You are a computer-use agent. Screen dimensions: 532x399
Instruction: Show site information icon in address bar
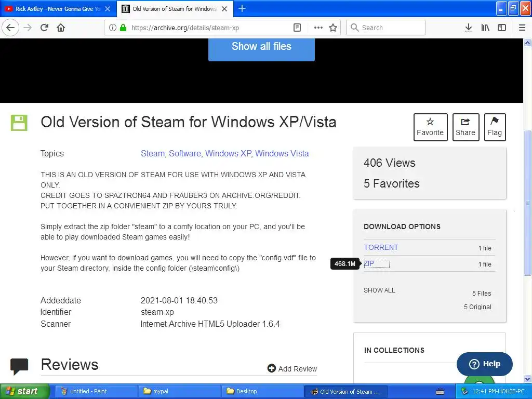112,28
